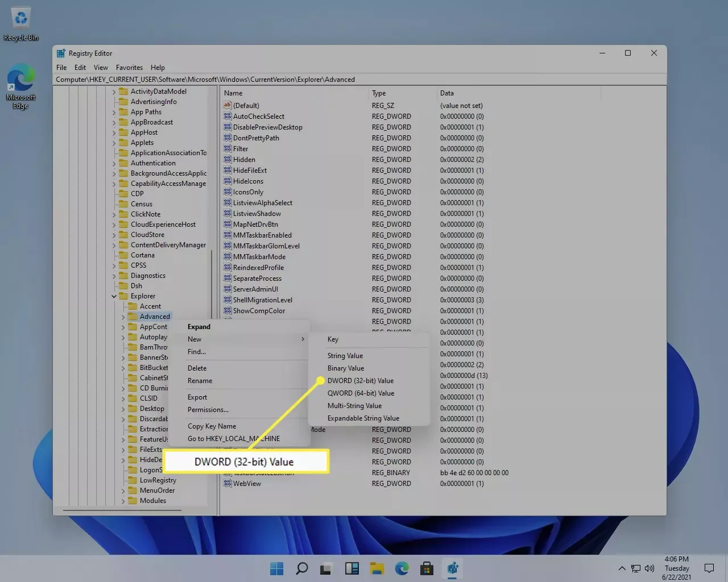728x582 pixels.
Task: Click the Registry Editor taskbar icon
Action: coord(452,568)
